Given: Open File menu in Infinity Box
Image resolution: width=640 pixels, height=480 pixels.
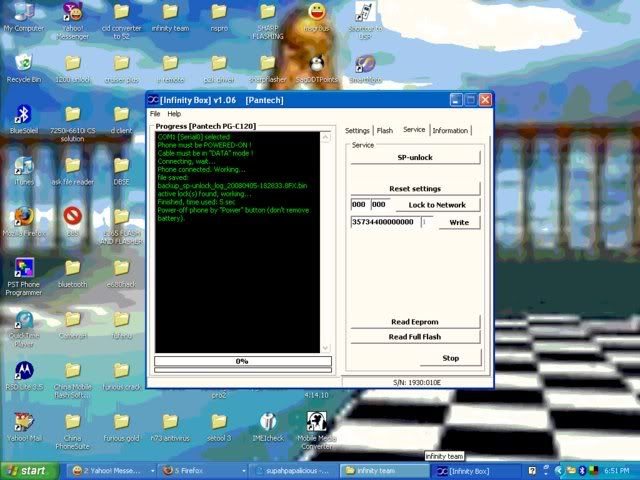Looking at the screenshot, I should [155, 113].
